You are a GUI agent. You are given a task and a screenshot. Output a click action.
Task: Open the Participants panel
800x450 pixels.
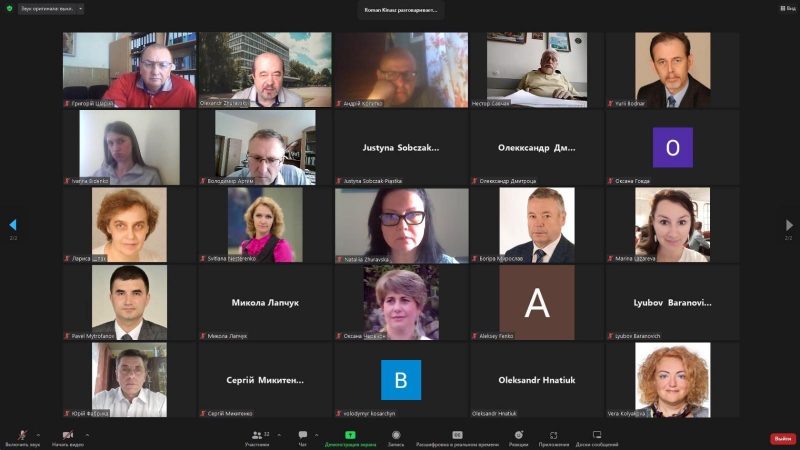pos(257,435)
